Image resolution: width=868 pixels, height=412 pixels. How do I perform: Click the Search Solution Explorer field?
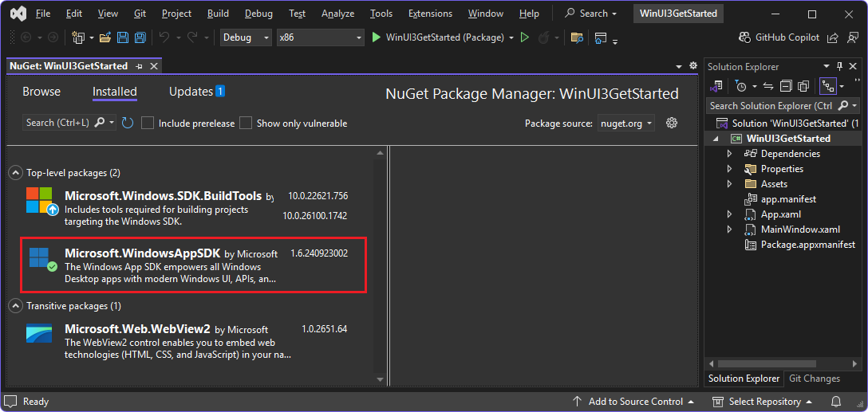click(x=782, y=105)
